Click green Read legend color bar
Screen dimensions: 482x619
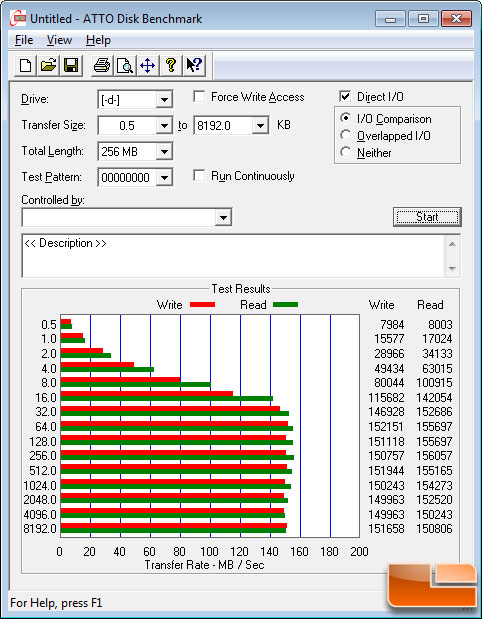pos(285,305)
